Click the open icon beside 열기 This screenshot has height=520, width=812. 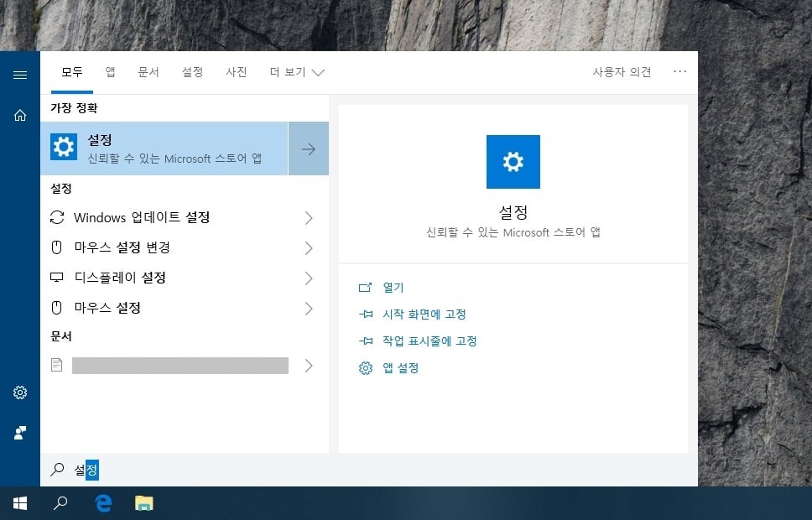click(x=366, y=288)
